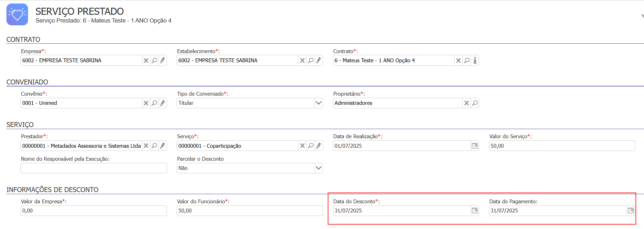The width and height of the screenshot is (644, 229).
Task: Click the edit pencil next to Estabelecimento
Action: point(318,61)
